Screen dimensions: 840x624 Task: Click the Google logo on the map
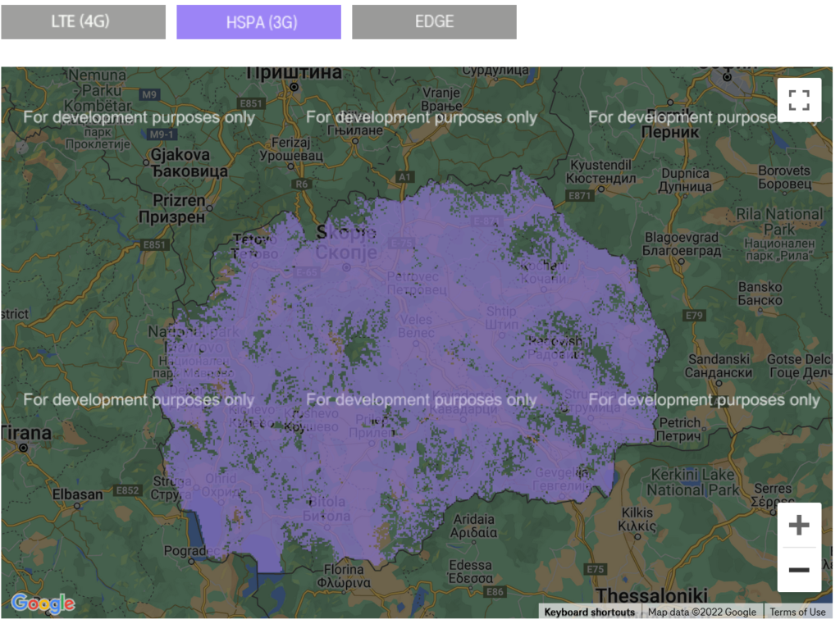[x=43, y=604]
